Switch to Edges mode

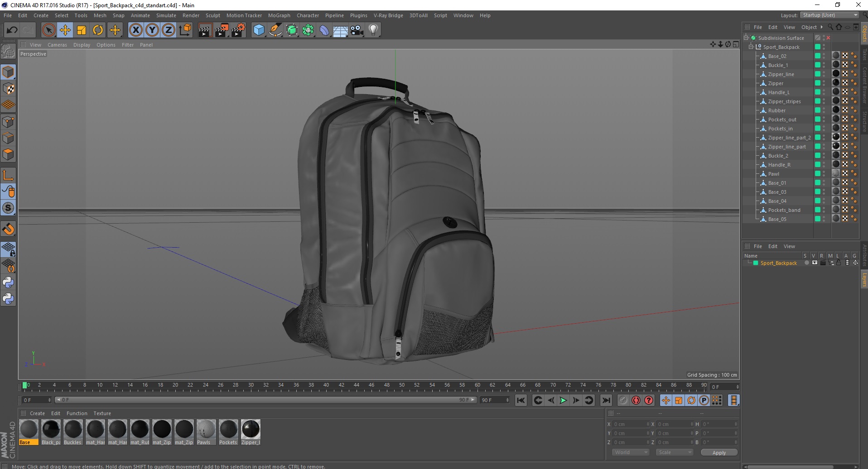click(8, 138)
